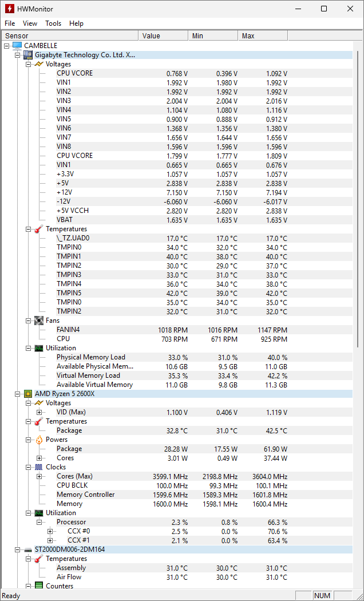
Task: Select the CPU BCLK clock row
Action: coord(204,485)
